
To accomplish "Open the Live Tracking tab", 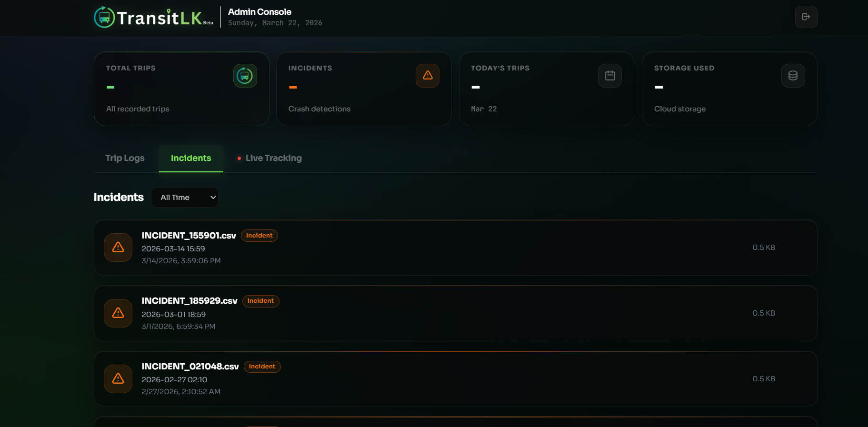I will tap(273, 158).
